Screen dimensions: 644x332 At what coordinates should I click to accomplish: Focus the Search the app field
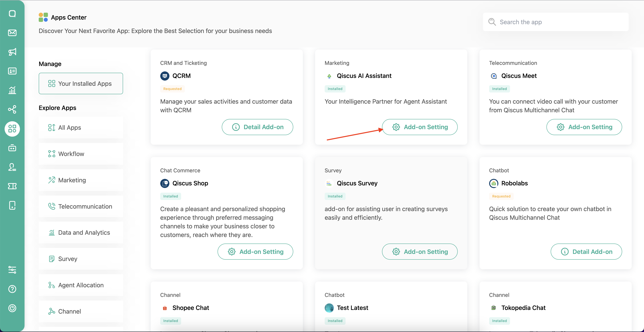pos(556,22)
